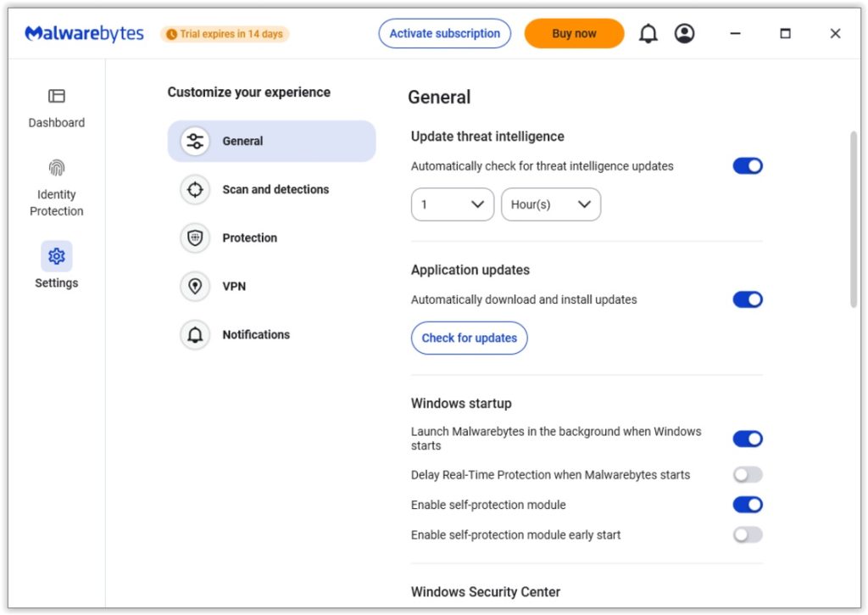Enable Delay Real-Time Protection toggle
868x615 pixels.
point(748,475)
